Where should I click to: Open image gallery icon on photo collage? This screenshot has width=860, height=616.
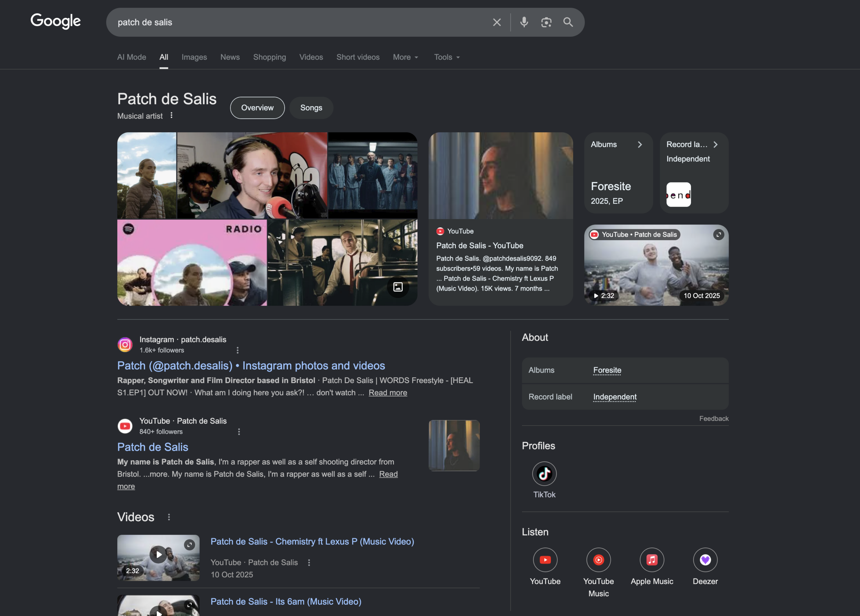(x=398, y=287)
